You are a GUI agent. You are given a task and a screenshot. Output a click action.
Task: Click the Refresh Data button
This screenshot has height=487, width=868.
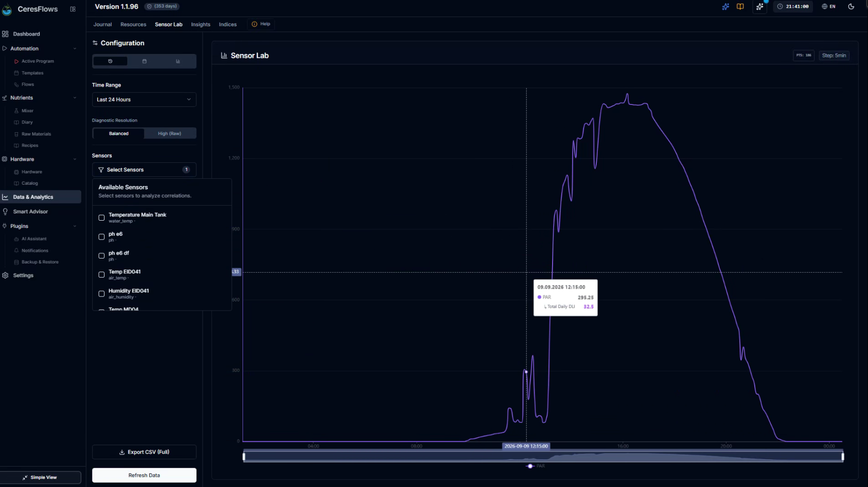coord(144,475)
